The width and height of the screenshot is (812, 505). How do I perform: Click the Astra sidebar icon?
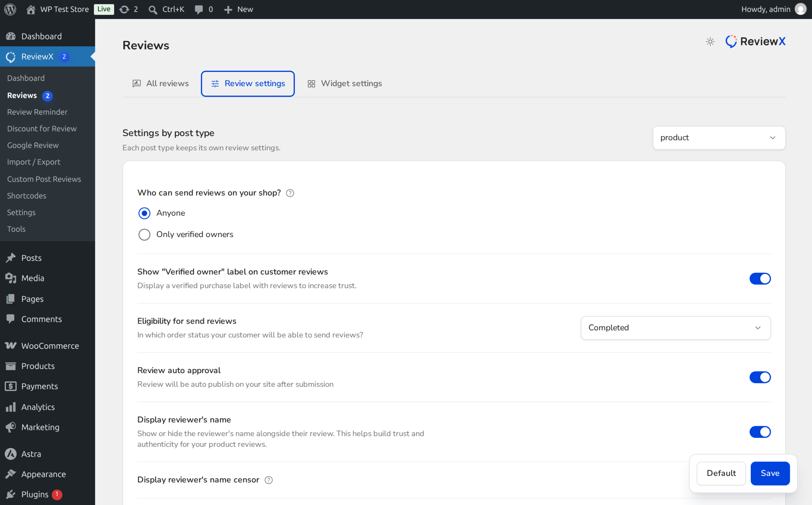point(11,454)
